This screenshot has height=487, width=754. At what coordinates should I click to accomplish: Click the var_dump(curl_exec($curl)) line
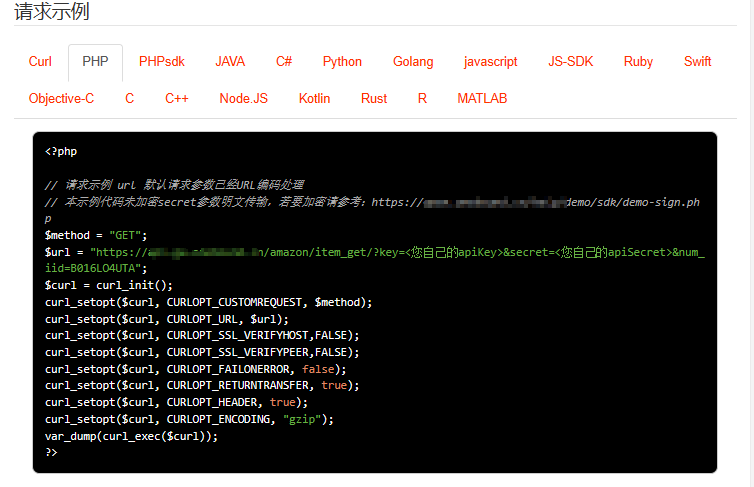click(131, 436)
